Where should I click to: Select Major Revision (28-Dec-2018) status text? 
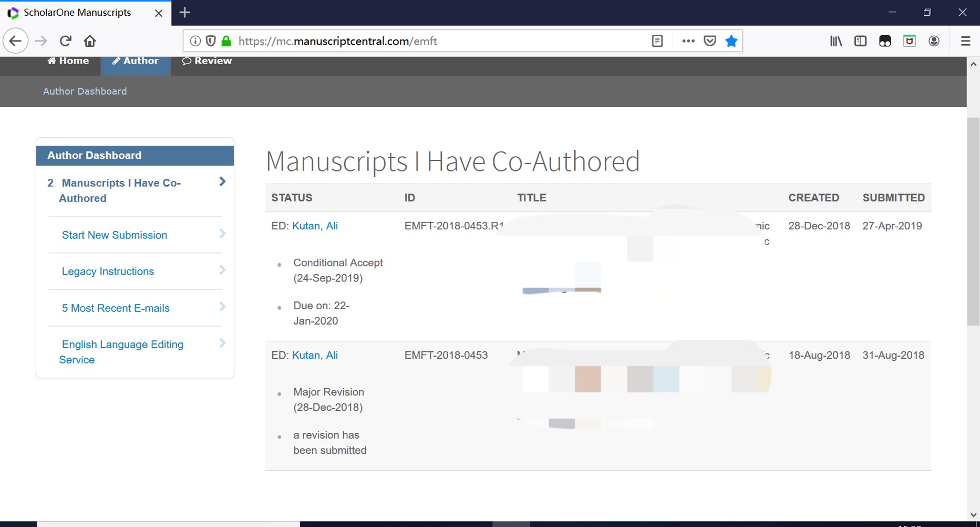pos(329,400)
